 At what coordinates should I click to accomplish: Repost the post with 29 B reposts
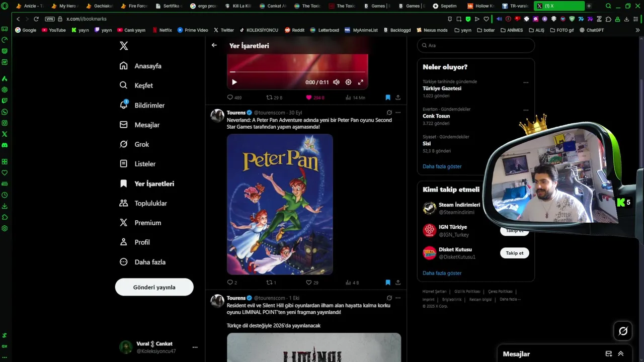[x=274, y=98]
